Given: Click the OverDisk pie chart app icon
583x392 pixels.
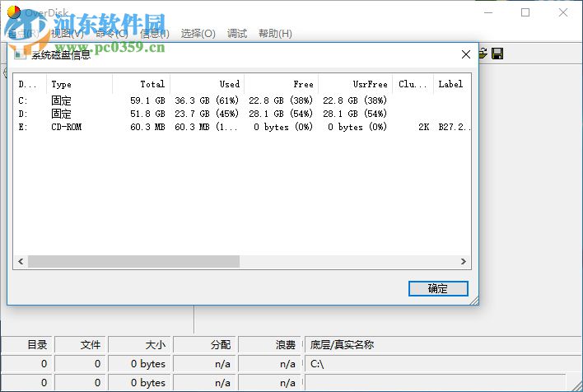Looking at the screenshot, I should coord(14,12).
